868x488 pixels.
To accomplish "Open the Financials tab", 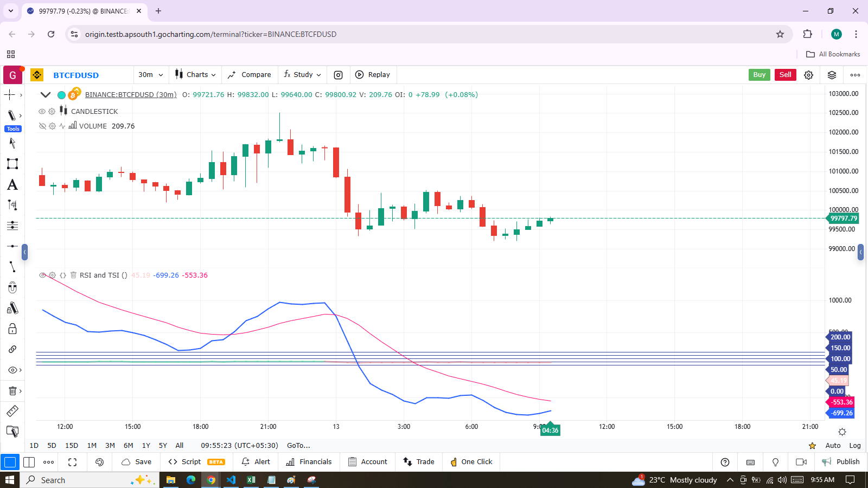I will click(x=309, y=462).
